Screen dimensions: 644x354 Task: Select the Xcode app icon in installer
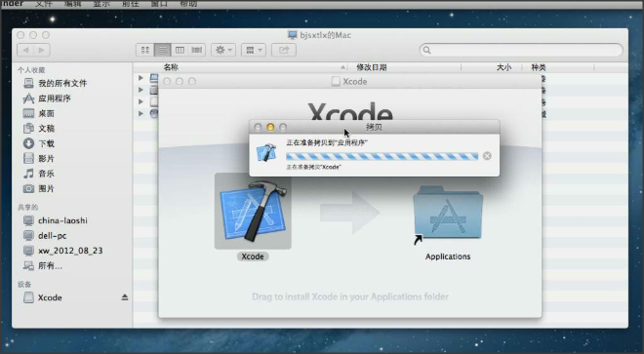pos(253,211)
